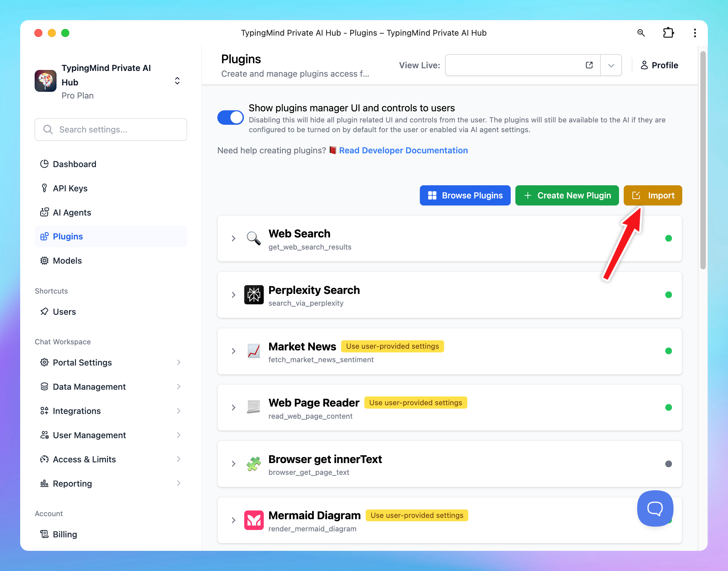The width and height of the screenshot is (728, 571).
Task: Expand Portal Settings submenu
Action: click(179, 363)
